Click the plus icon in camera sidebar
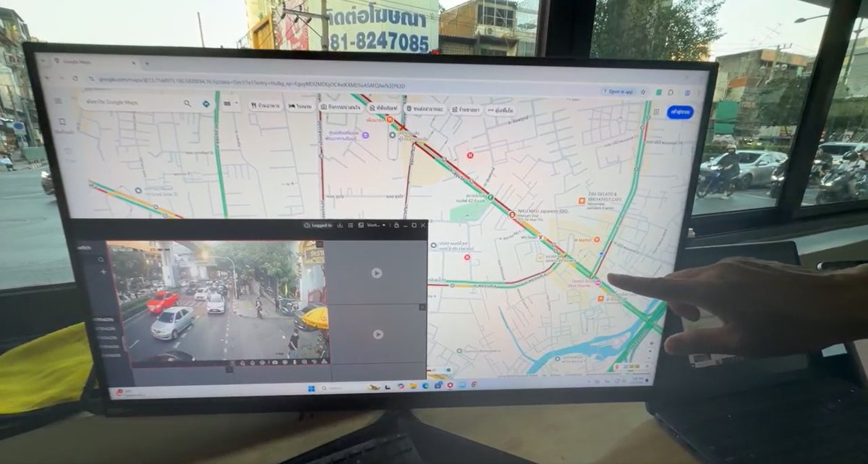This screenshot has width=868, height=464. 103,272
